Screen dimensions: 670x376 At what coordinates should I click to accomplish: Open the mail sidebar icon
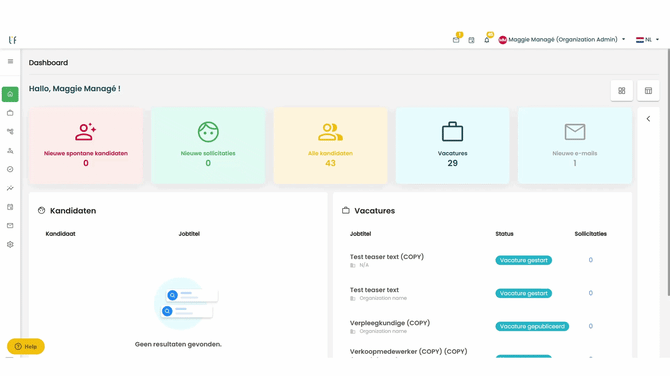click(10, 226)
